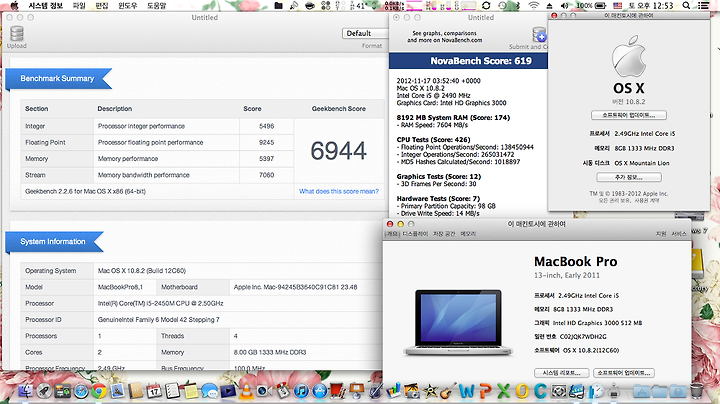Launch VLC traffic cone icon in the Dock
This screenshot has width=720, height=404.
click(x=246, y=391)
